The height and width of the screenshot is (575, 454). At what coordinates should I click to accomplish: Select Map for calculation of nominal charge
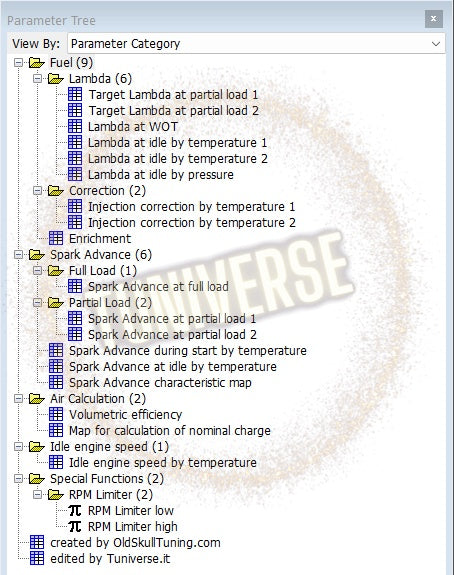pyautogui.click(x=170, y=431)
